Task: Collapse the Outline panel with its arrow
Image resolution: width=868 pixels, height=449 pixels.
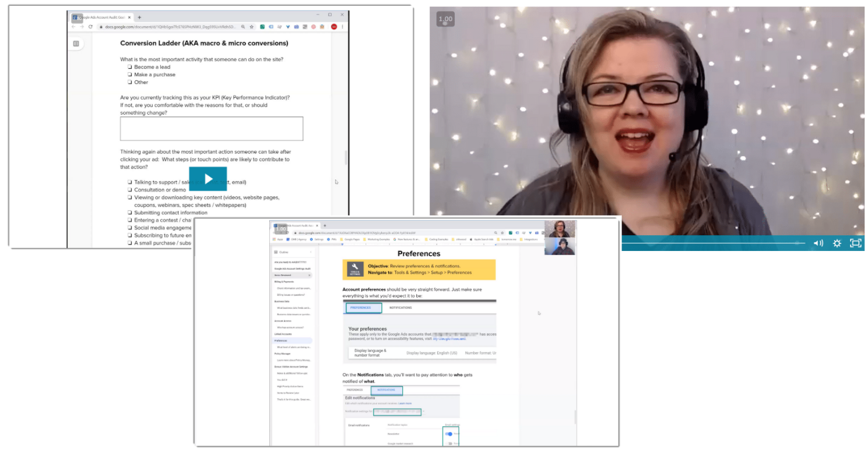Action: [311, 252]
